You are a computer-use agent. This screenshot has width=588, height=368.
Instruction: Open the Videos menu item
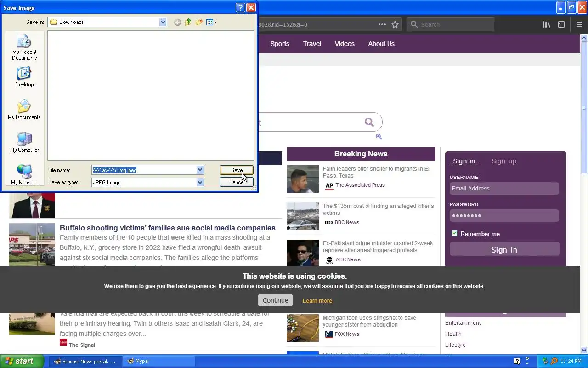click(x=345, y=44)
